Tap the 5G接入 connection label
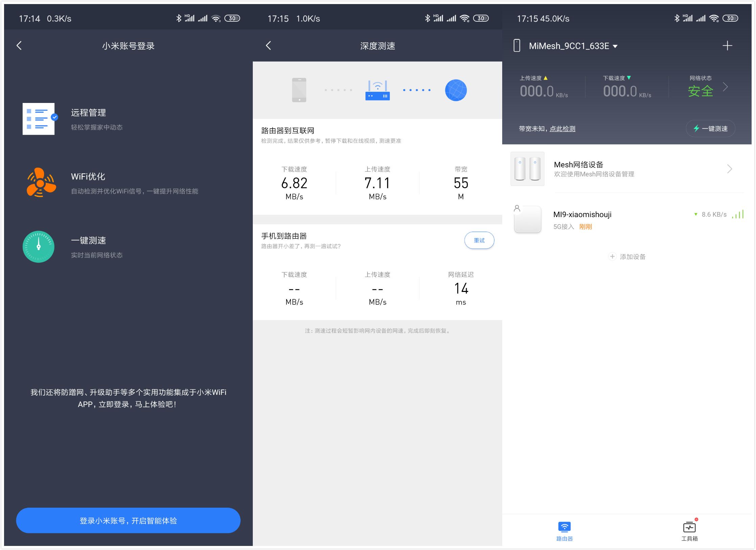The width and height of the screenshot is (756, 550). click(564, 227)
